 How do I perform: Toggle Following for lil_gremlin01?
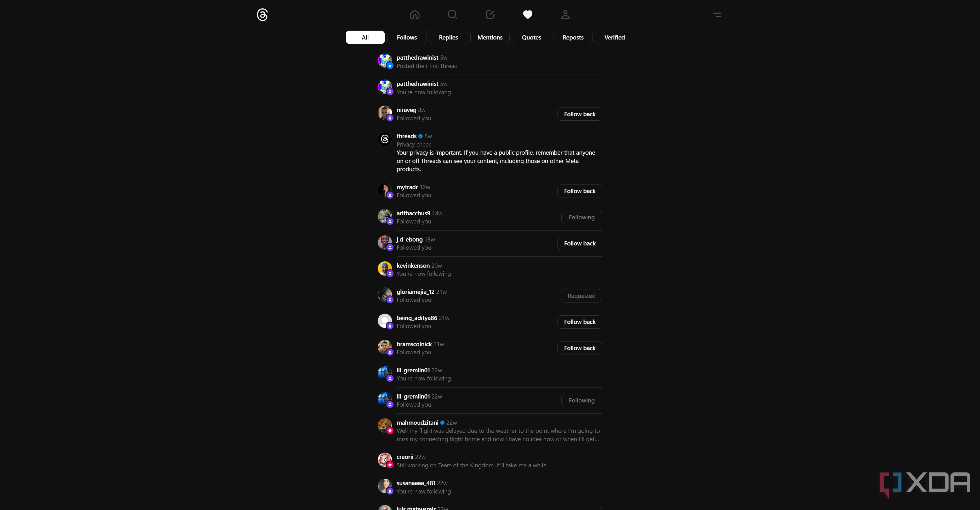coord(581,400)
